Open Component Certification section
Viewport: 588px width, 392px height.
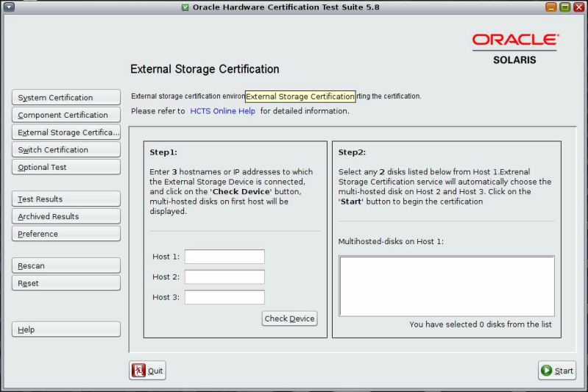(x=66, y=115)
